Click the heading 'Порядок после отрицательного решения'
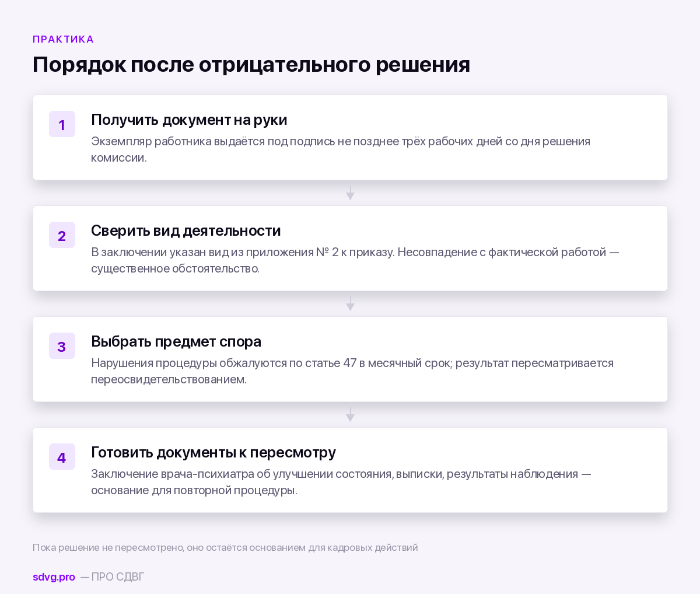Screen dimensions: 700x594 pyautogui.click(x=251, y=64)
